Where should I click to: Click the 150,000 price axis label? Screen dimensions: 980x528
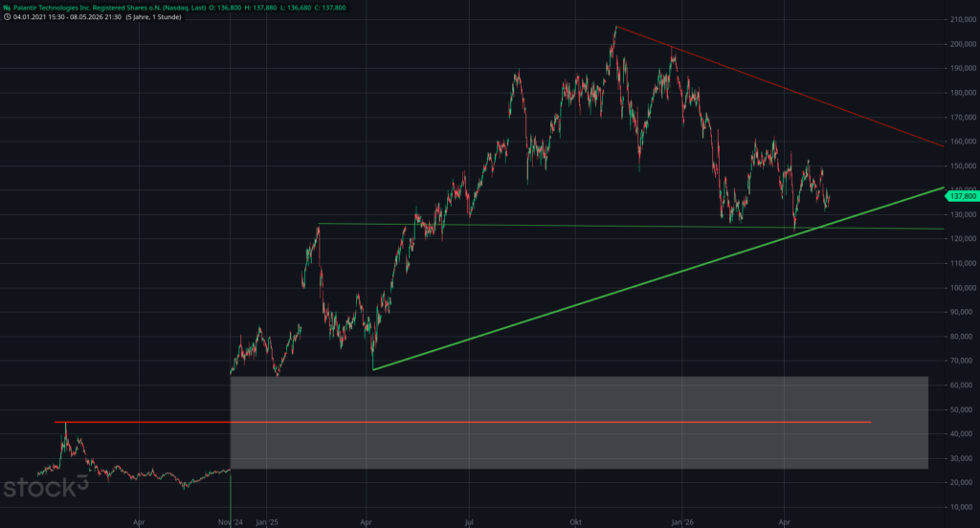(x=963, y=165)
